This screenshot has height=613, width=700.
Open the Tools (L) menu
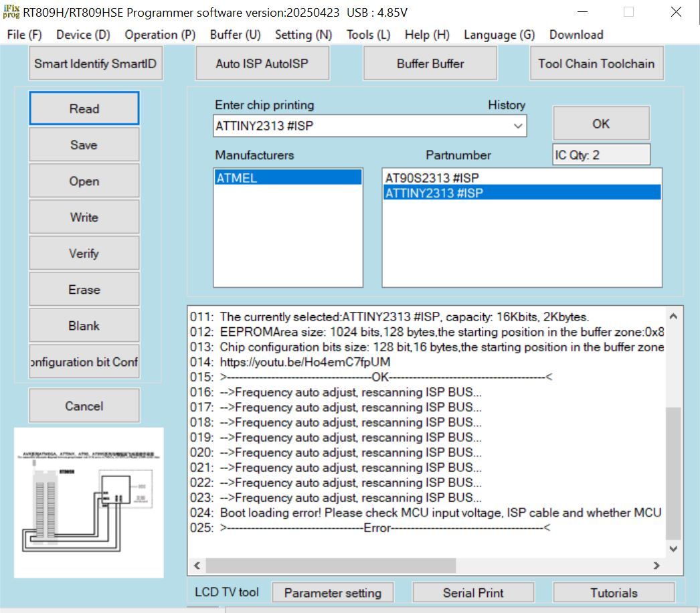click(x=368, y=35)
